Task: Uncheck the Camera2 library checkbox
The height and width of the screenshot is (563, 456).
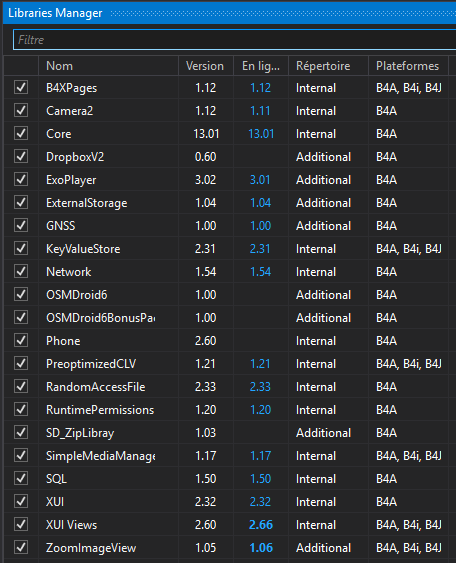Action: tap(21, 110)
